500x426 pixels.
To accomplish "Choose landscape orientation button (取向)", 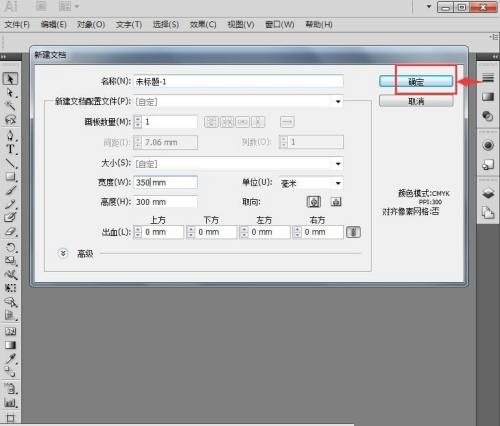I will [x=336, y=202].
